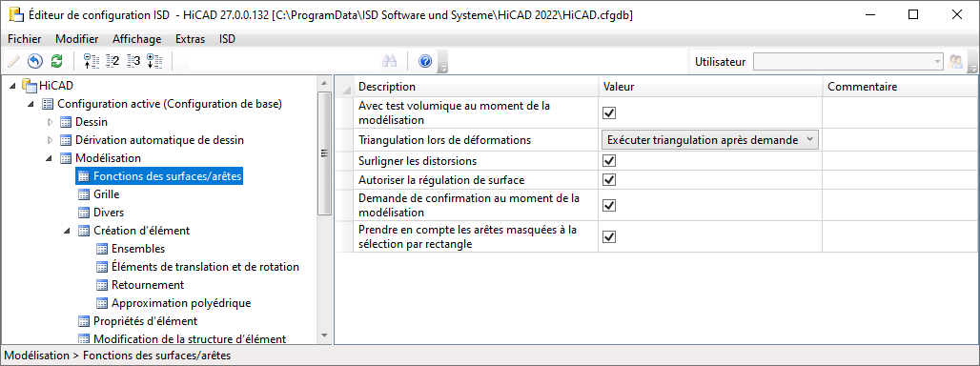Click the blue undo arrow icon
The height and width of the screenshot is (366, 980).
35,61
